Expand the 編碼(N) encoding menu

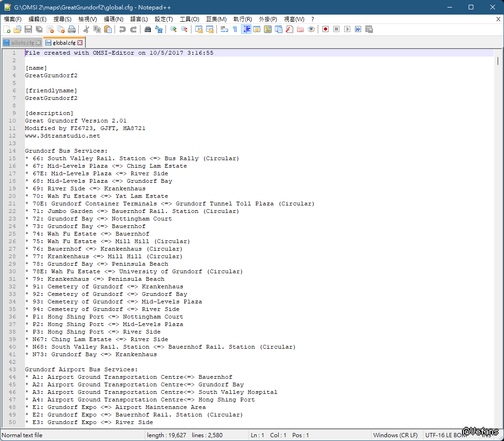(x=113, y=19)
